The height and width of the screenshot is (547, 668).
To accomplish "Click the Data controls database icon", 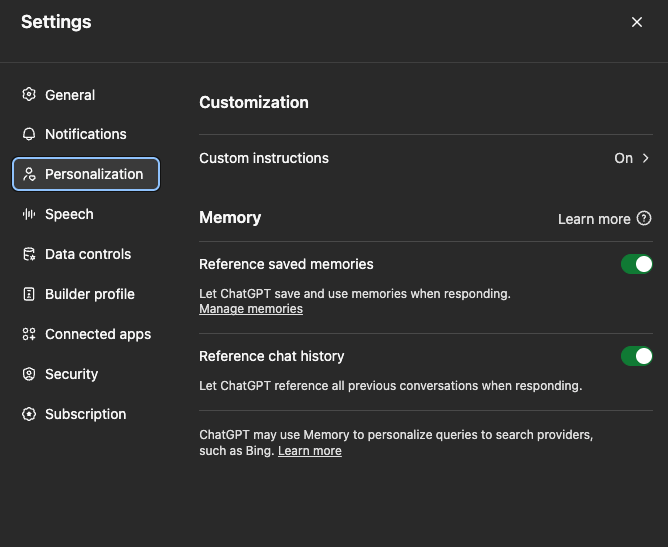I will 29,254.
